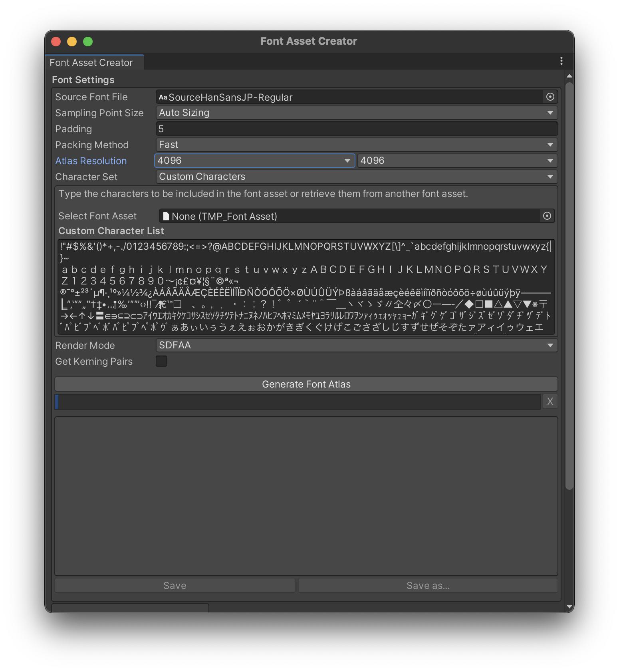Click the scroll down arrow

pyautogui.click(x=569, y=606)
